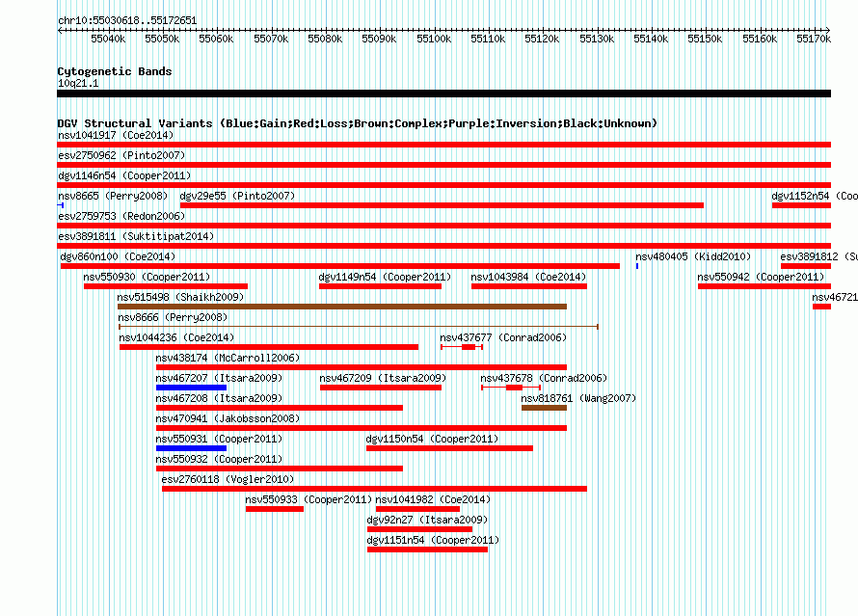This screenshot has height=616, width=858.
Task: Select the dgv29e55 (Pinto2007) variant label
Action: [x=237, y=196]
